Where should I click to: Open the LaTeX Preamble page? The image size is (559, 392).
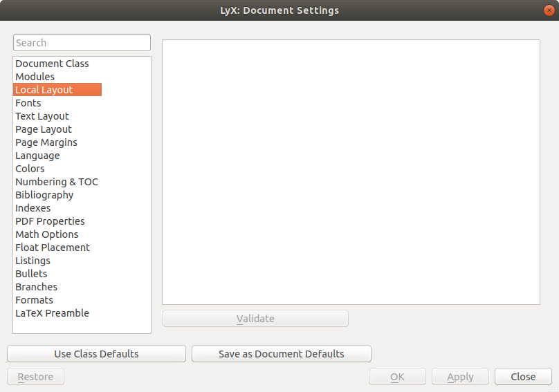(x=52, y=313)
